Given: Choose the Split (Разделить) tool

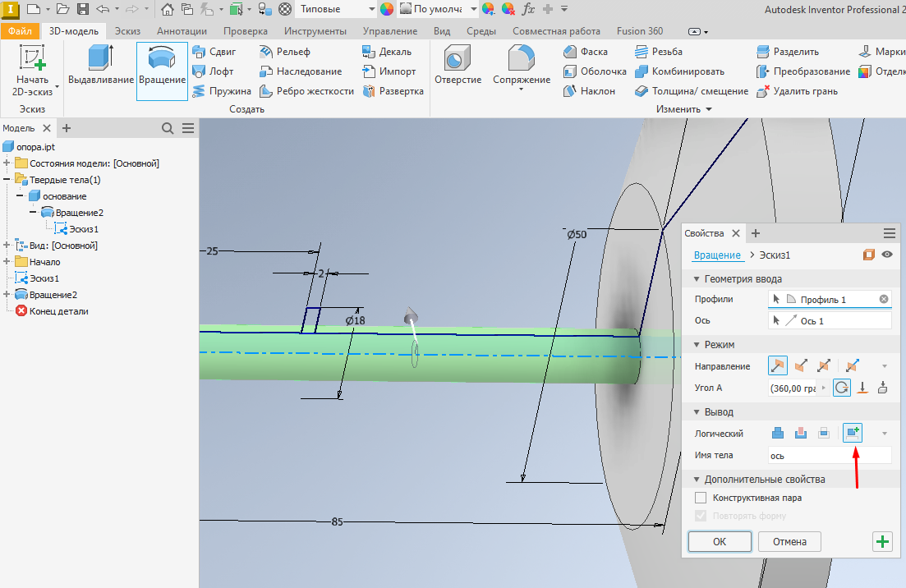Looking at the screenshot, I should (x=788, y=52).
